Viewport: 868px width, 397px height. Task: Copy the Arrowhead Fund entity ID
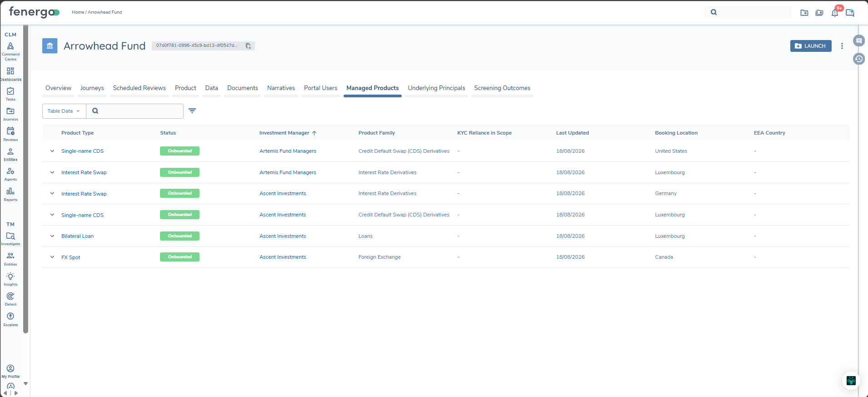pyautogui.click(x=248, y=46)
